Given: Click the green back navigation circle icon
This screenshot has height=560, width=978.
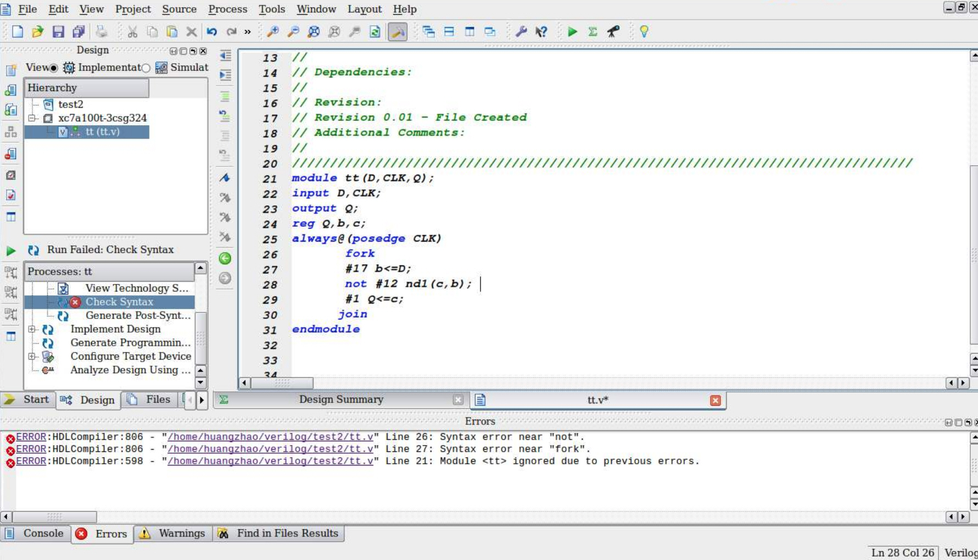Looking at the screenshot, I should coord(225,259).
